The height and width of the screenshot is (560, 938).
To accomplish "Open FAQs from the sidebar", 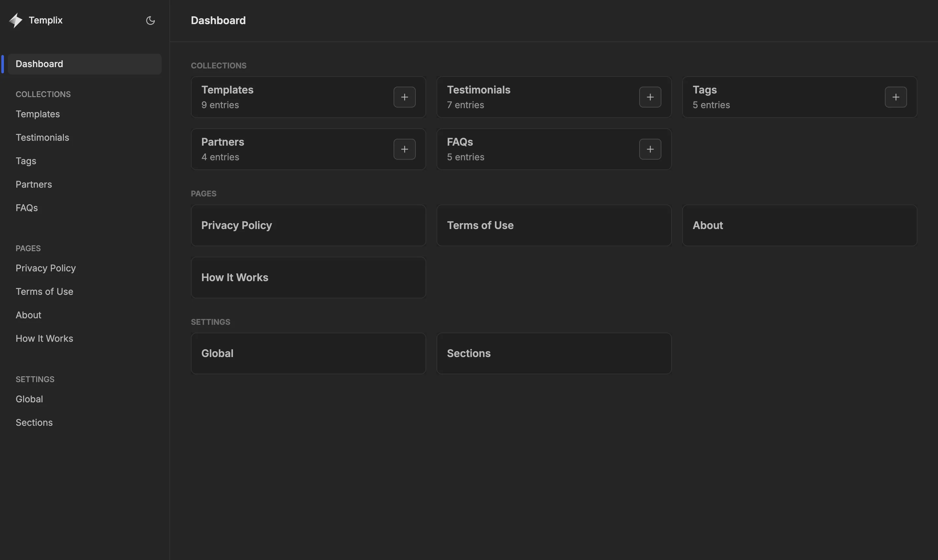I will [x=26, y=208].
